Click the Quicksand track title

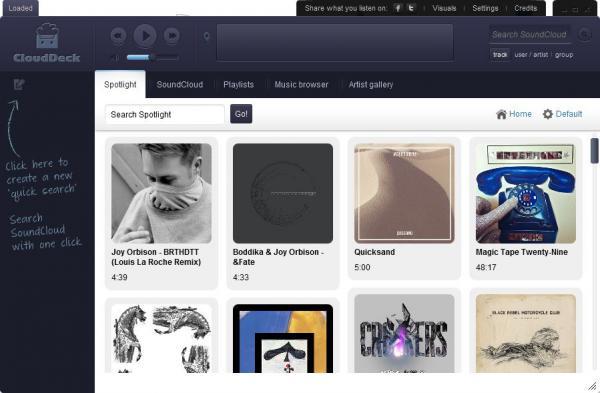pos(374,252)
